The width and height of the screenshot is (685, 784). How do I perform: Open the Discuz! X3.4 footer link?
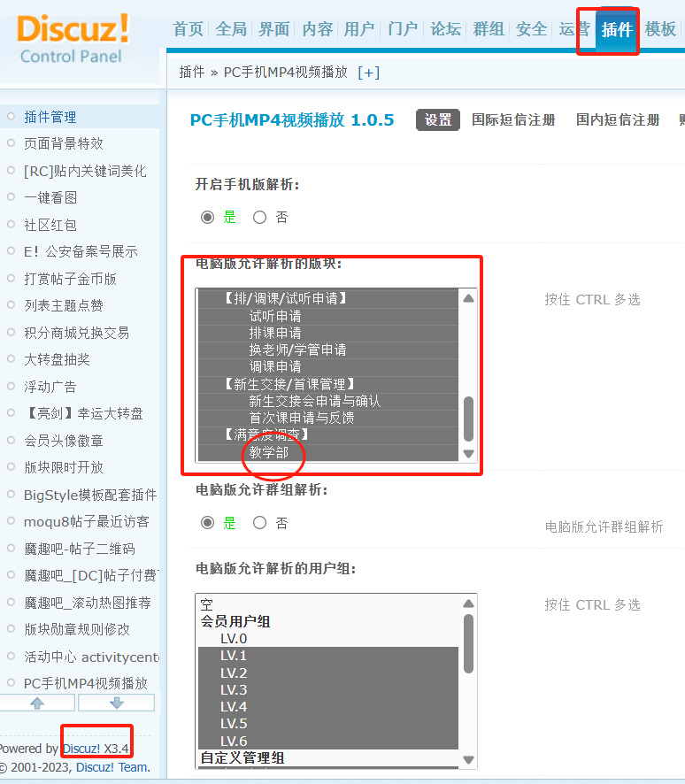(96, 749)
